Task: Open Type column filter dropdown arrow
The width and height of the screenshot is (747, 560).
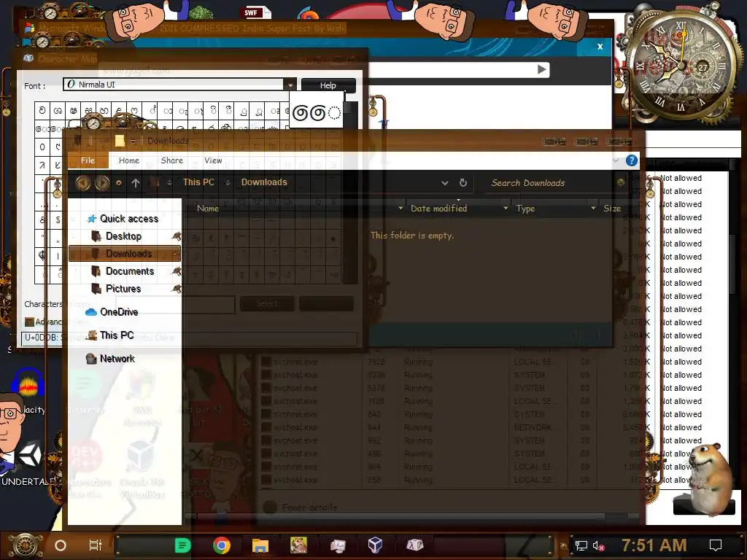Action: pos(593,208)
